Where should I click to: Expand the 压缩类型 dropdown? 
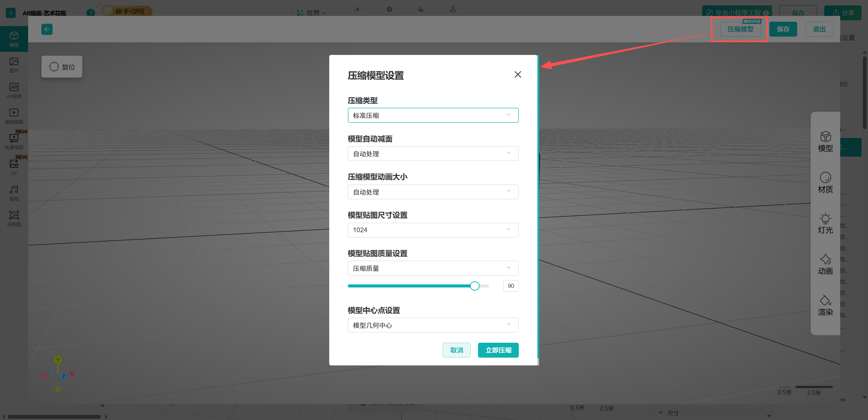click(433, 115)
